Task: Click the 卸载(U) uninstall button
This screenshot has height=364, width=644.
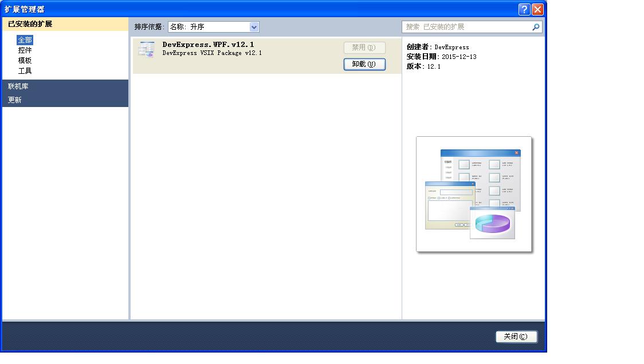Action: (x=364, y=64)
